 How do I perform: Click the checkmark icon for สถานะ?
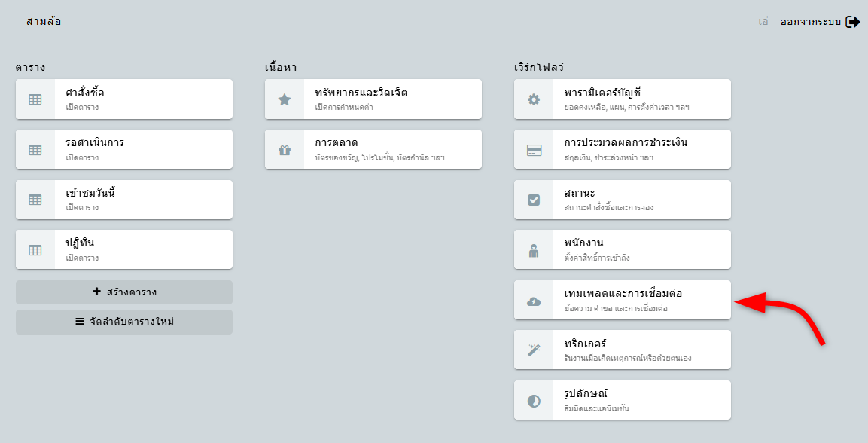pos(534,200)
